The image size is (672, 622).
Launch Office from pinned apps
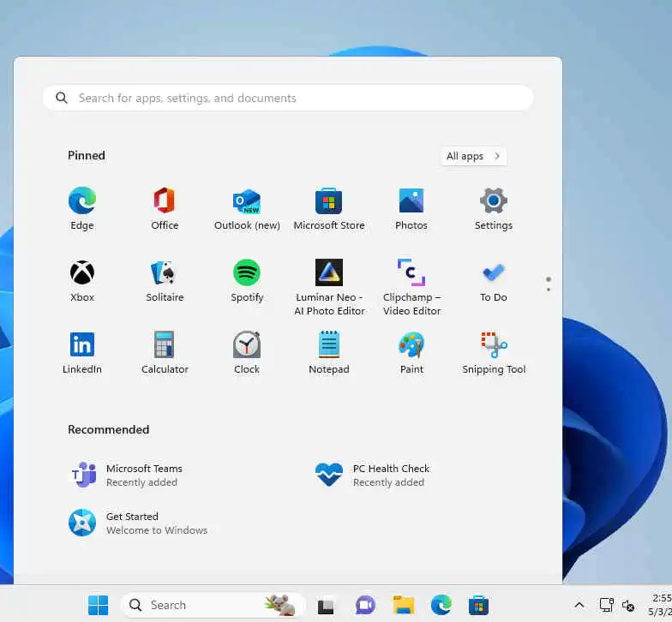click(x=165, y=209)
